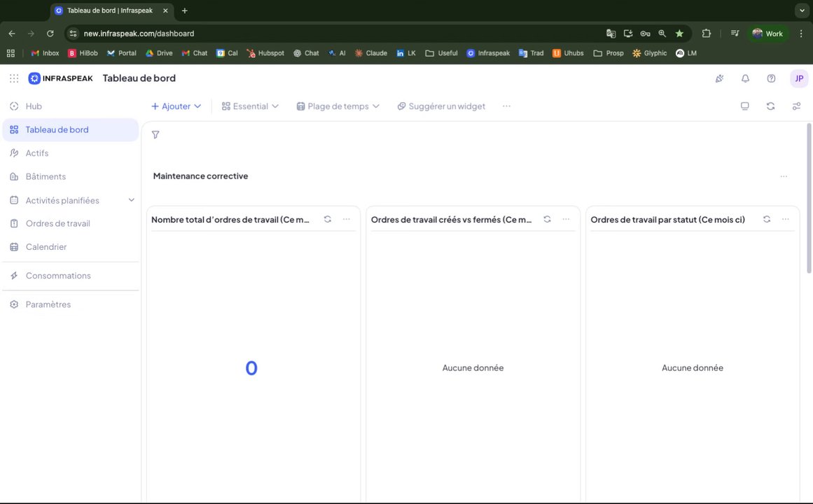The image size is (813, 504).
Task: Click the dashboard refresh icon in toolbar
Action: point(770,106)
